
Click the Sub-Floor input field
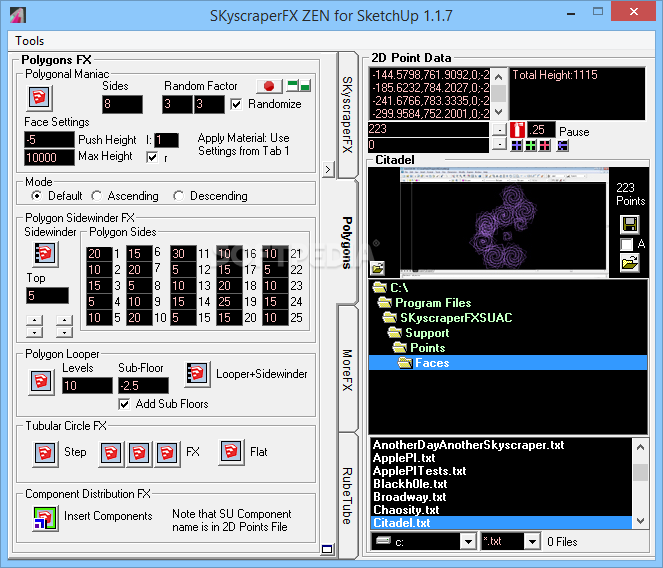coord(143,386)
